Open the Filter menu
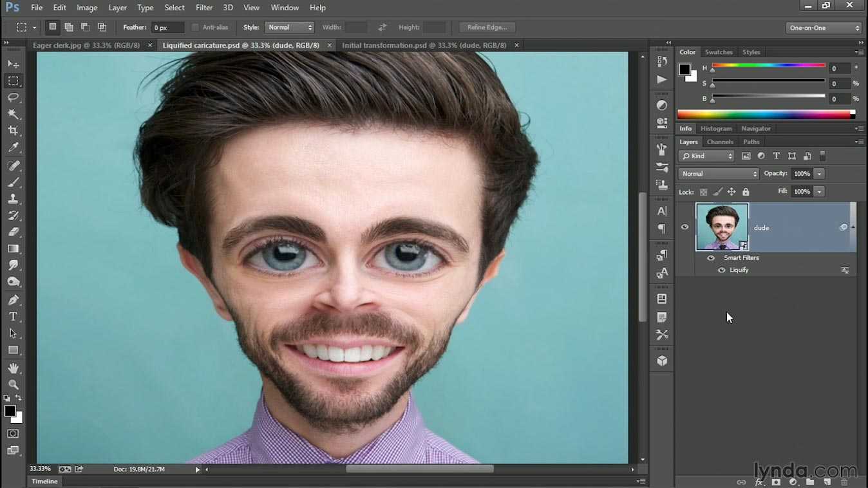This screenshot has height=488, width=868. click(x=204, y=8)
